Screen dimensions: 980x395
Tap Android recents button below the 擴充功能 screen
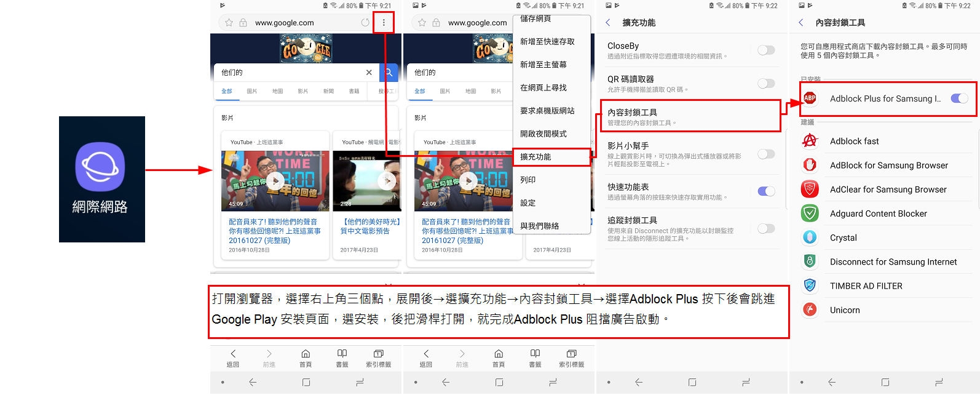746,382
